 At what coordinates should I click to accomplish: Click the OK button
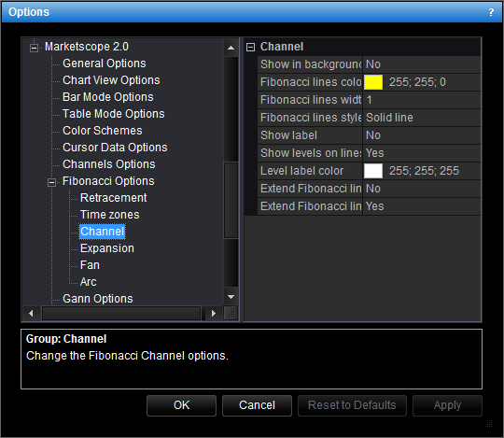(182, 405)
